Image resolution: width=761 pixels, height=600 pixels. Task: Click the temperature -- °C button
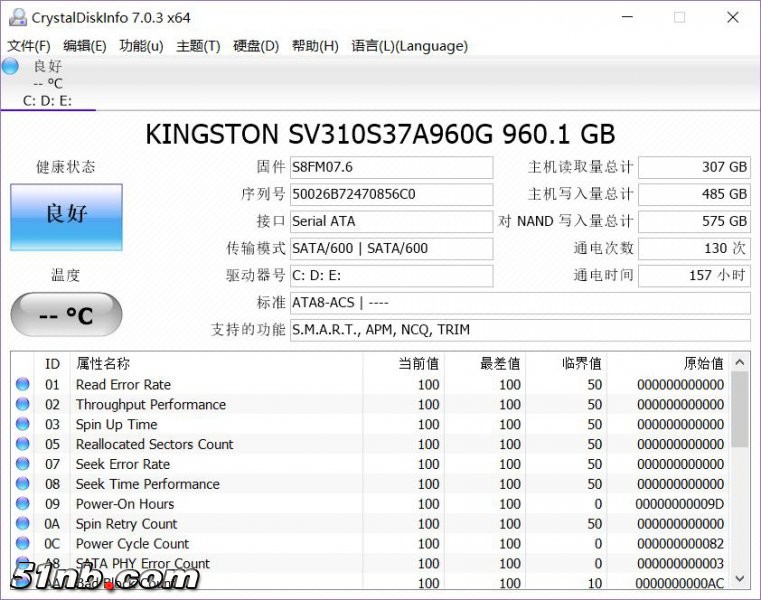tap(66, 316)
